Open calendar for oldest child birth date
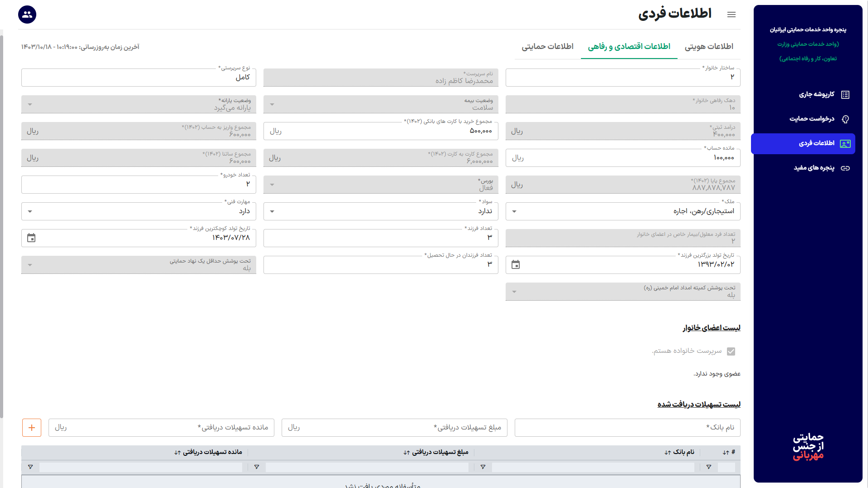Screen dimensions: 868x488 click(516, 265)
